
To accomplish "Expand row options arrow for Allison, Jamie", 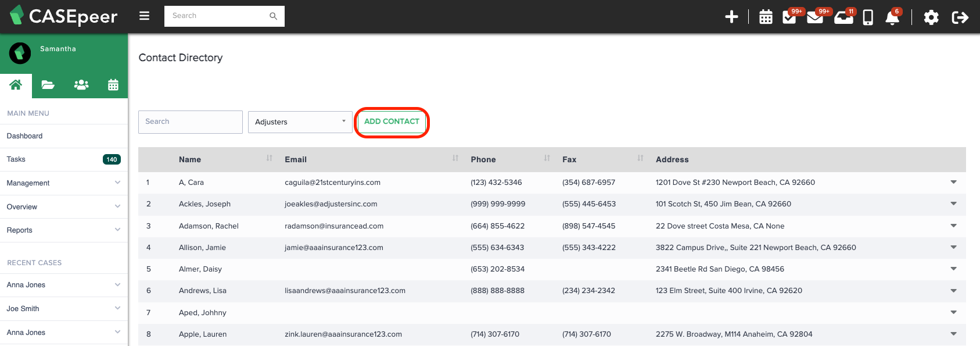I will (953, 247).
